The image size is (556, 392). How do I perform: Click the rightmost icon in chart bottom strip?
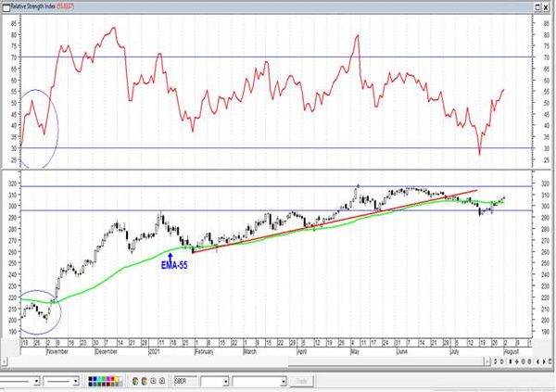550,361
